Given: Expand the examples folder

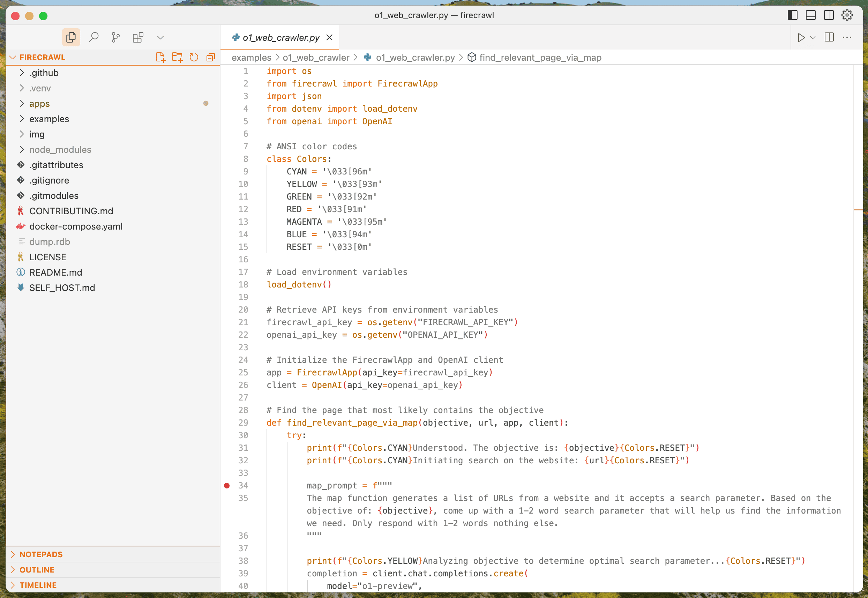Looking at the screenshot, I should (x=49, y=119).
